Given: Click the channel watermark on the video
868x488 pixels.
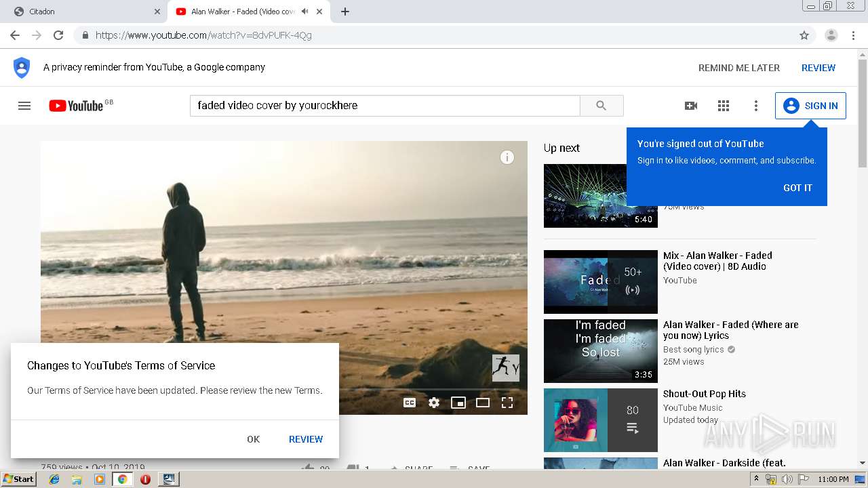Looking at the screenshot, I should (506, 368).
